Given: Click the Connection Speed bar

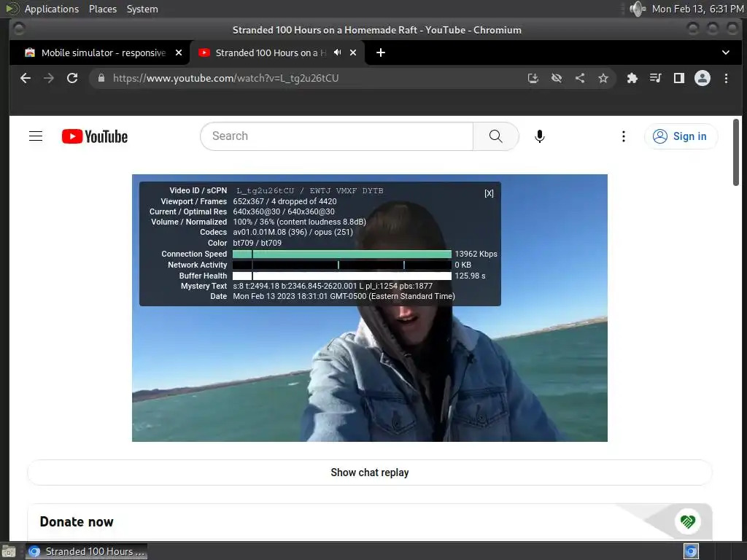Looking at the screenshot, I should click(x=342, y=254).
